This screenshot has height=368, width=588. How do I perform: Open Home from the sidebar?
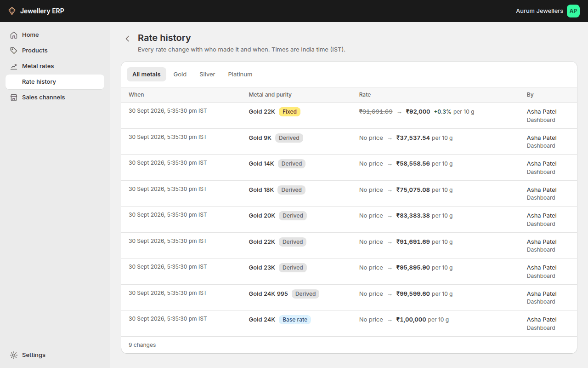pyautogui.click(x=55, y=35)
